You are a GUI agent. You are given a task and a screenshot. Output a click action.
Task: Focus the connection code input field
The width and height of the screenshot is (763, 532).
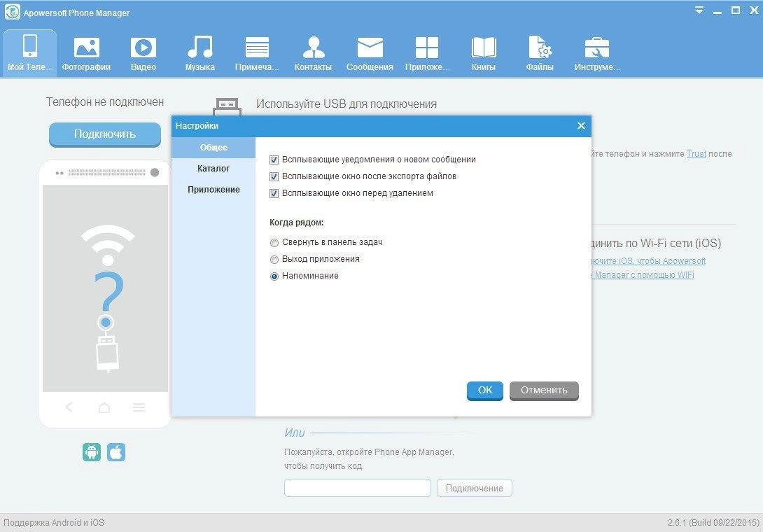358,488
